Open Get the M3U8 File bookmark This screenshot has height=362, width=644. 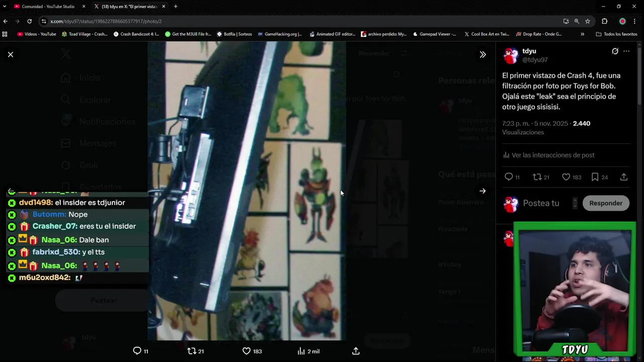point(188,34)
